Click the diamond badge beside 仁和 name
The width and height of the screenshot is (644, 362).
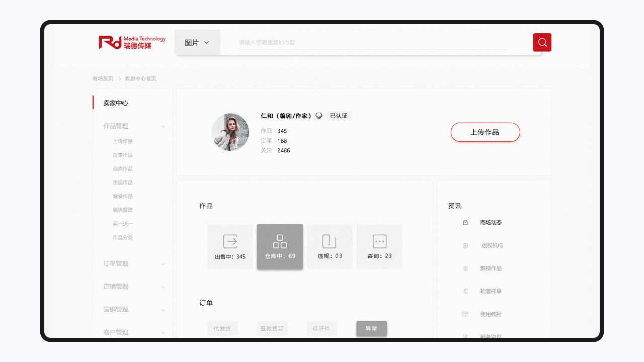(318, 116)
